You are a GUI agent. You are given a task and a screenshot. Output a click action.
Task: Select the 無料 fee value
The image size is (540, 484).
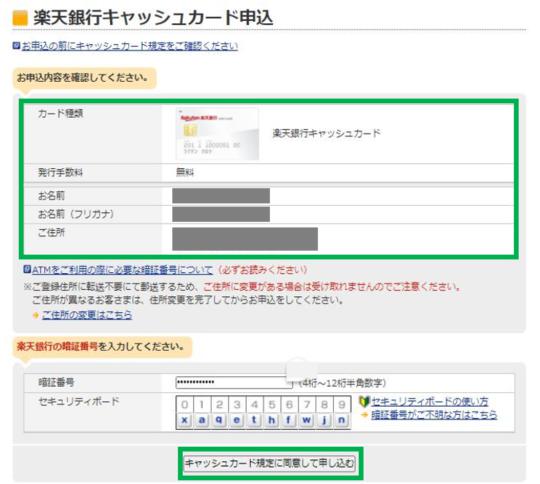[185, 172]
